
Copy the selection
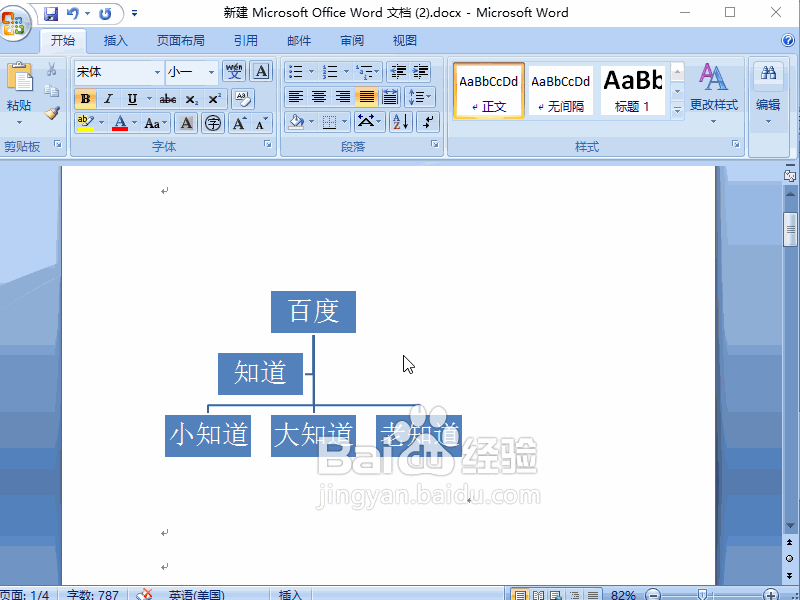[x=52, y=91]
